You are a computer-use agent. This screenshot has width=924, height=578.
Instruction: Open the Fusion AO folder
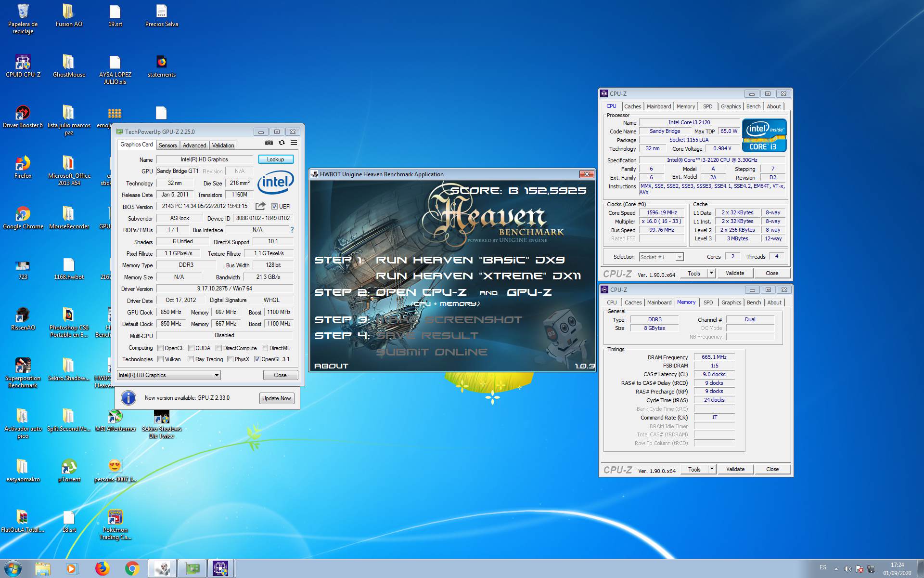[x=69, y=15]
